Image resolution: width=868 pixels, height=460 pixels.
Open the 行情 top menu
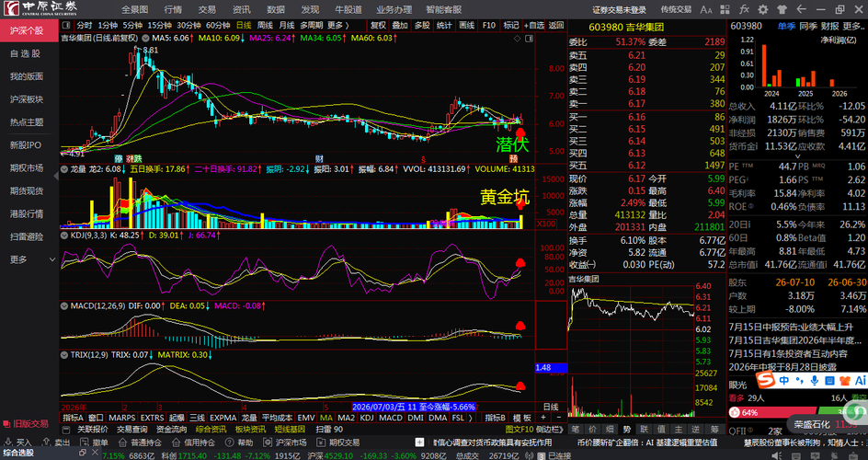pos(173,9)
